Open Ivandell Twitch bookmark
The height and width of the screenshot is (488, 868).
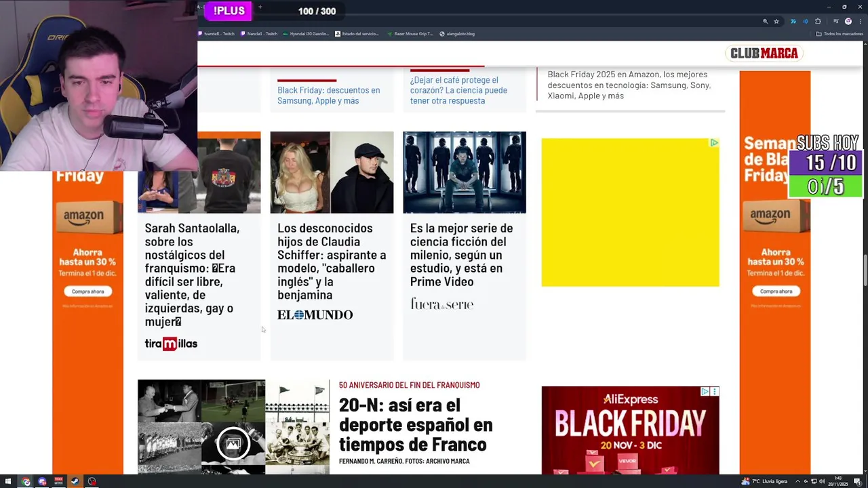(x=216, y=34)
